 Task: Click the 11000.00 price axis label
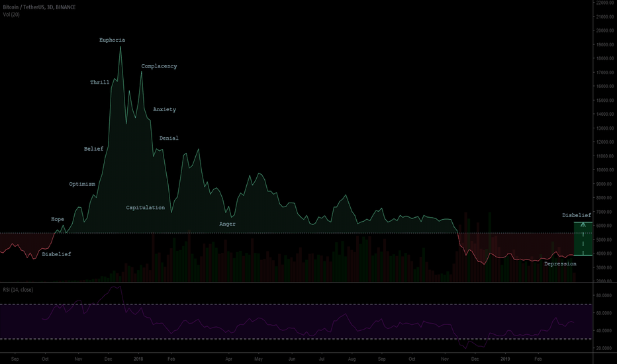(605, 156)
